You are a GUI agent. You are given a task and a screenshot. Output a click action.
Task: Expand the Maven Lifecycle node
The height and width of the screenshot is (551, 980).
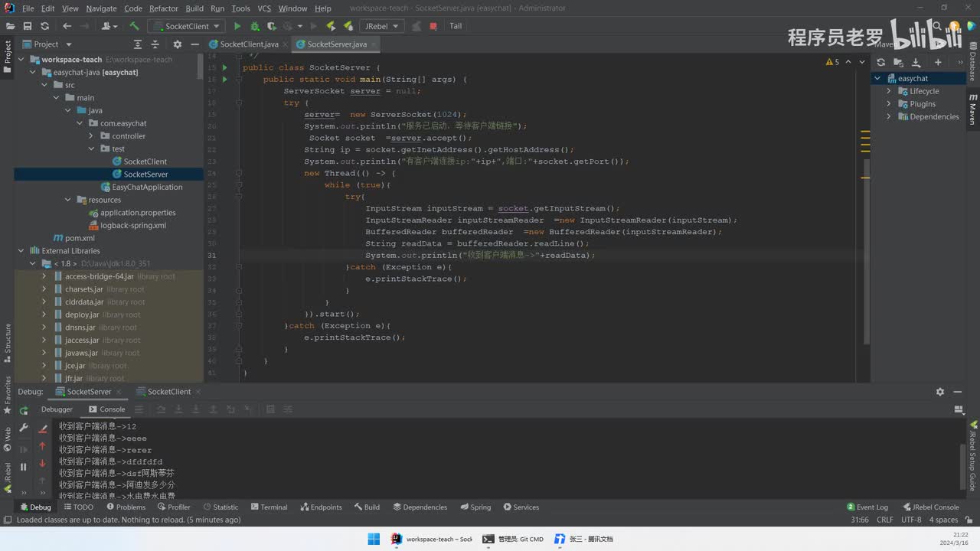[x=889, y=91]
